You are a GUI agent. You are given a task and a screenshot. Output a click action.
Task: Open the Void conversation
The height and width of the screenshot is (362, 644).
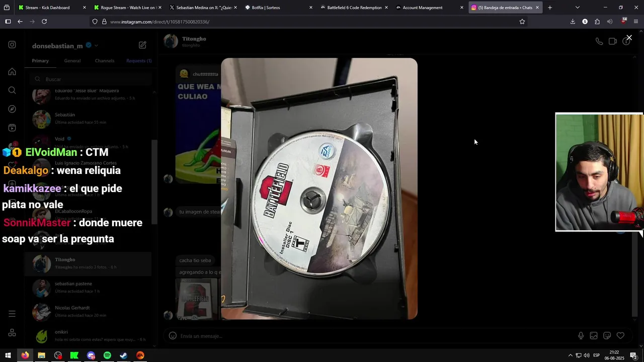[x=88, y=143]
